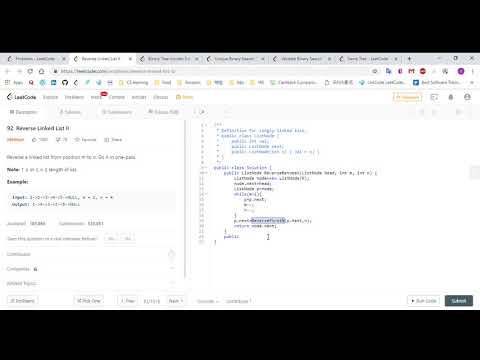Answer Yes to seen in interview
Screen dimensions: 480x360
(111, 238)
